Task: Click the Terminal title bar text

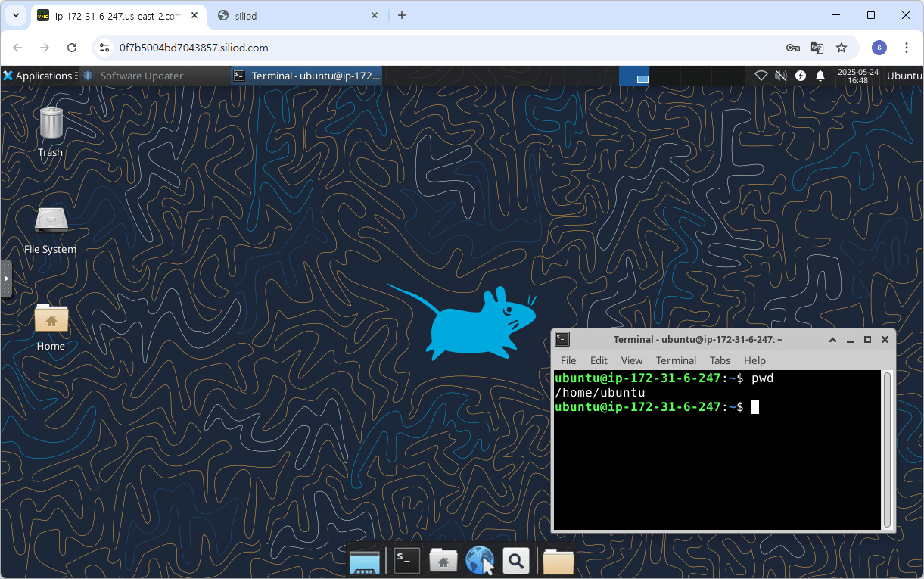Action: (698, 339)
